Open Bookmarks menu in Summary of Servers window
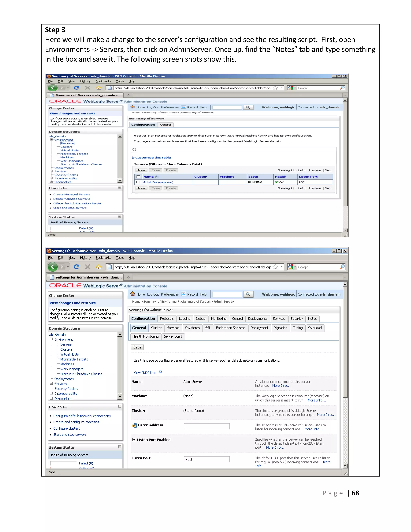The width and height of the screenshot is (411, 532). click(103, 81)
